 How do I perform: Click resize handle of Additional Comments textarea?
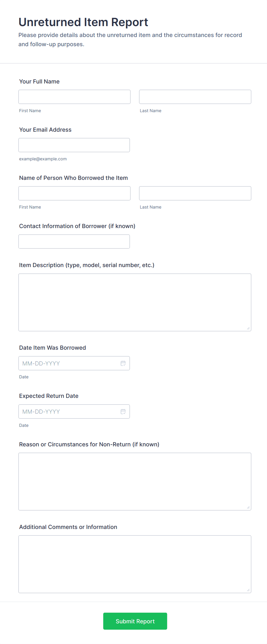tap(248, 590)
